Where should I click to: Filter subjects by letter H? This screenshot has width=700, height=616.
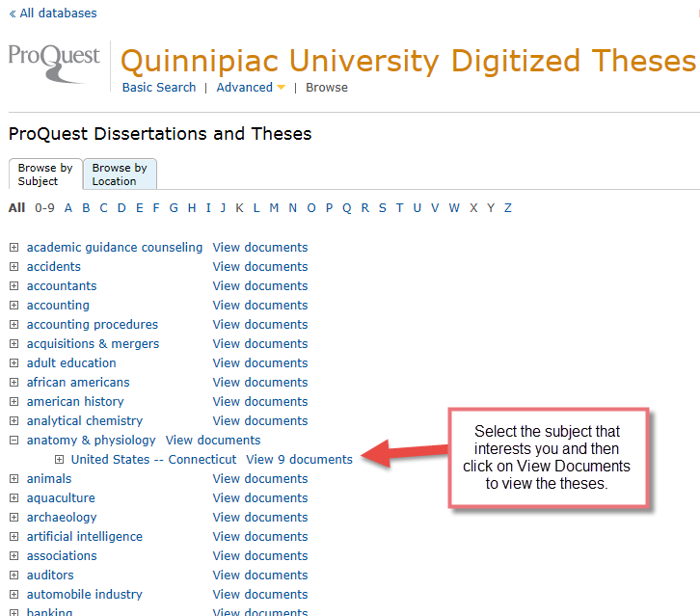click(192, 208)
